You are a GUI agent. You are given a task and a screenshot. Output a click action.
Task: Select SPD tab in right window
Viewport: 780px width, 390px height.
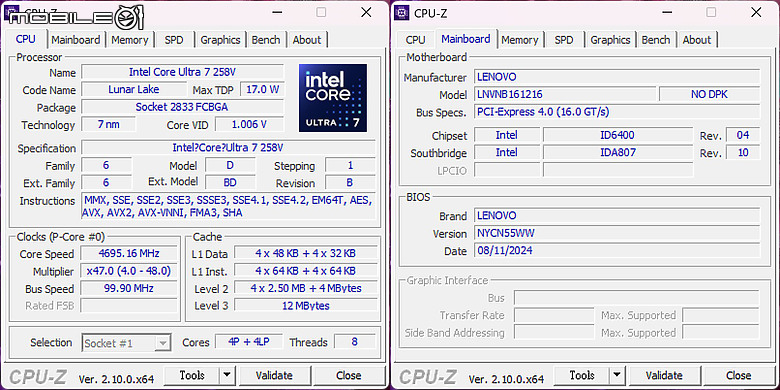(564, 40)
